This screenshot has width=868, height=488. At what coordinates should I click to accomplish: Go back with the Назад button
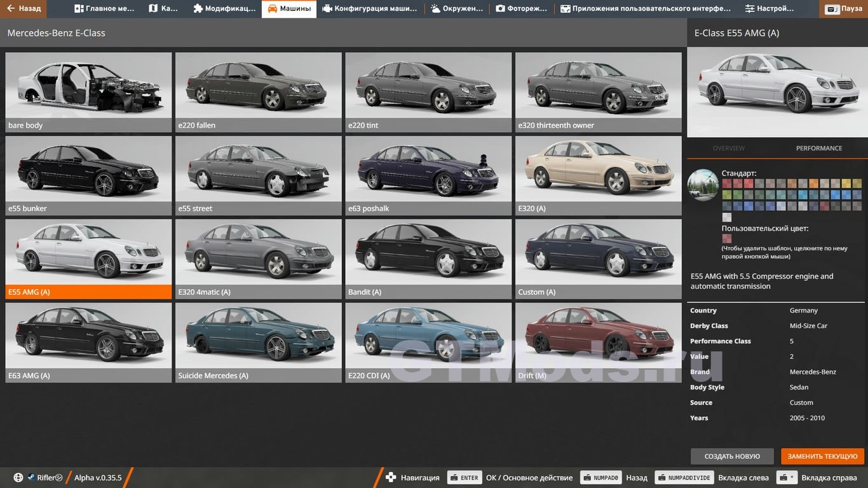click(x=23, y=9)
